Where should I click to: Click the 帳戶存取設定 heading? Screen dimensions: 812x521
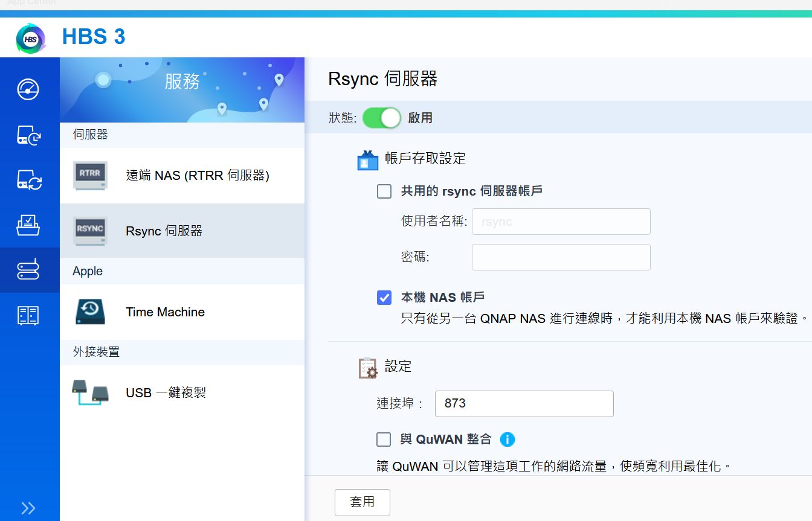click(425, 159)
